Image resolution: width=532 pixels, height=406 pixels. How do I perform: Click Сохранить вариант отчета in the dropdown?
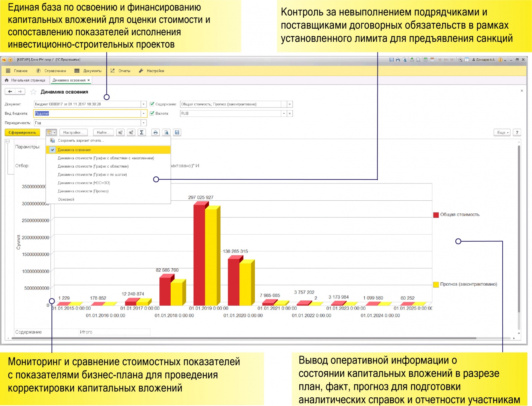point(108,141)
